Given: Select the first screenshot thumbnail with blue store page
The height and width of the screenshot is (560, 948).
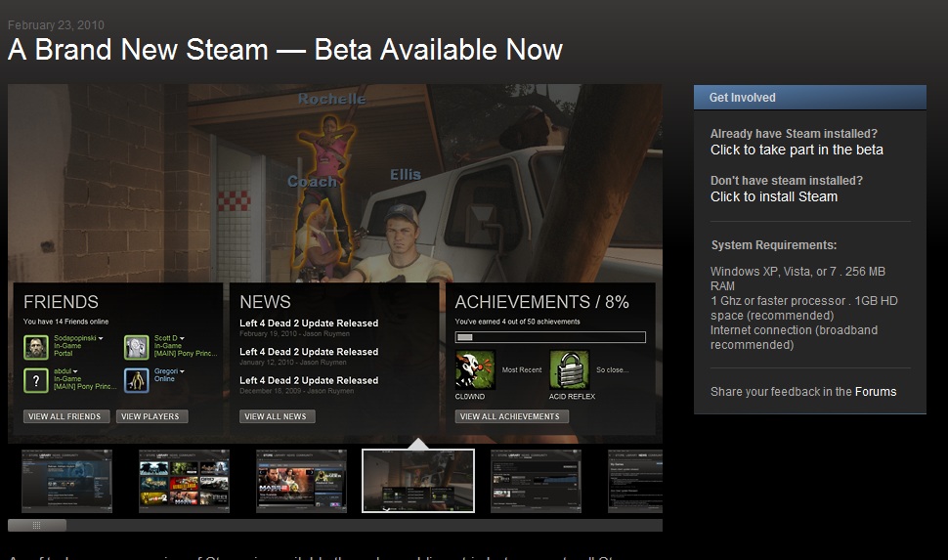Looking at the screenshot, I should click(66, 481).
